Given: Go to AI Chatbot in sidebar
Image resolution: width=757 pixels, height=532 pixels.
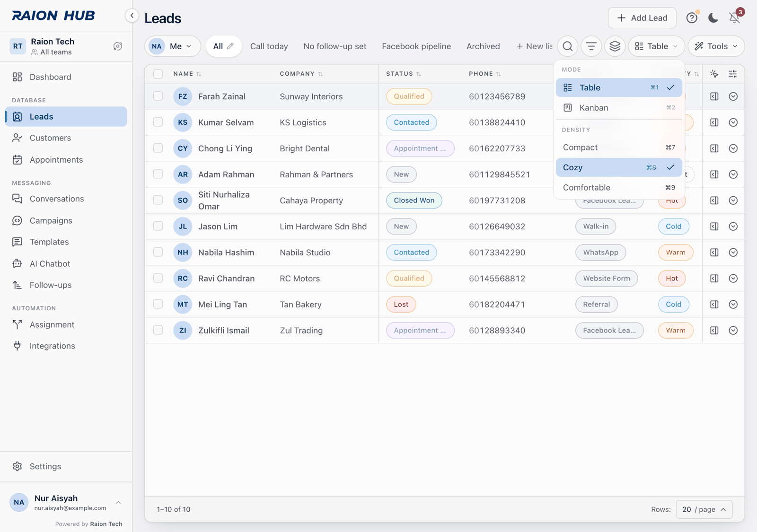Looking at the screenshot, I should click(66, 264).
